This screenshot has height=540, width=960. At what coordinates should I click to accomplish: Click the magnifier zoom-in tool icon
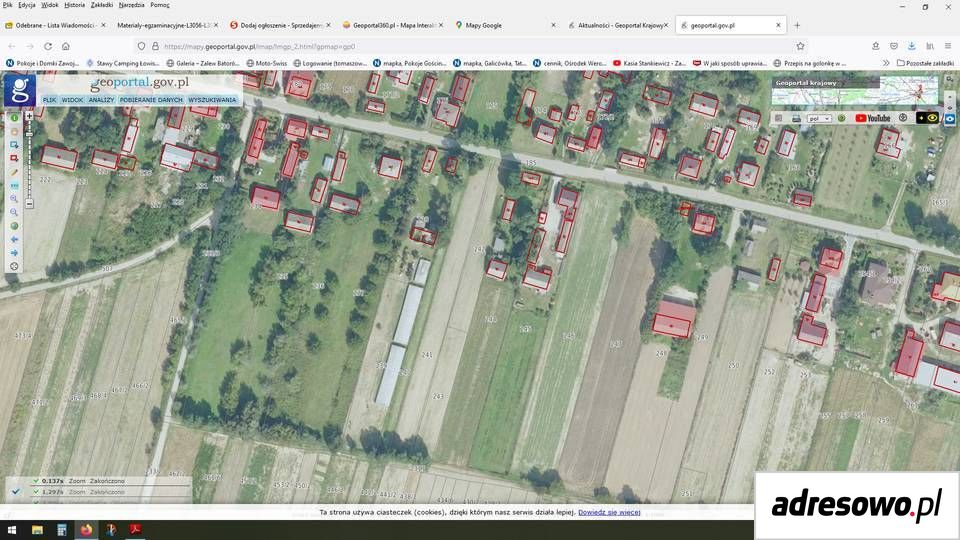(x=14, y=199)
